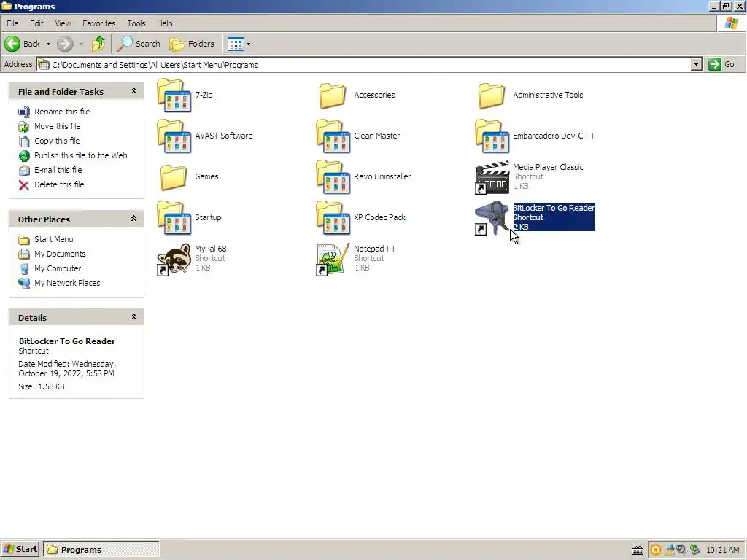Screen dimensions: 747x560
Task: Open the Favorites menu
Action: coord(99,23)
